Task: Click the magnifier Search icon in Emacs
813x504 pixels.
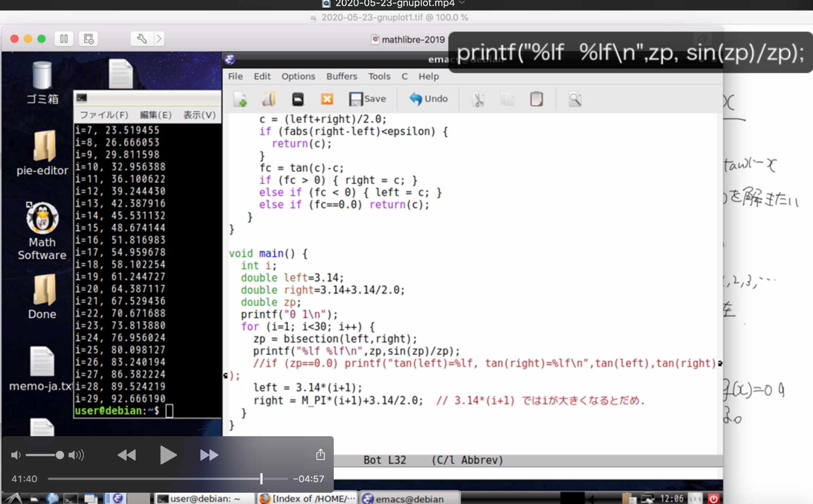Action: 575,99
